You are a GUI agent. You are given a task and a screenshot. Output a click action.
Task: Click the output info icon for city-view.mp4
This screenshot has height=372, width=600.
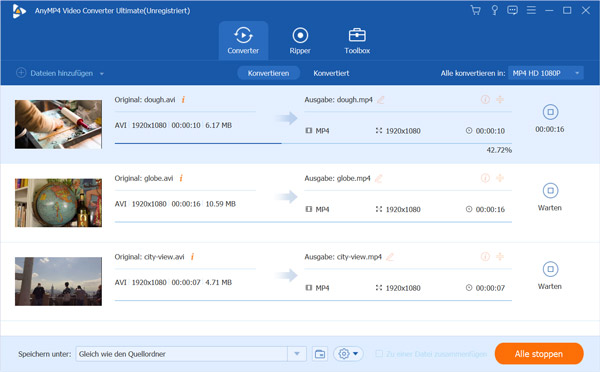tap(485, 256)
